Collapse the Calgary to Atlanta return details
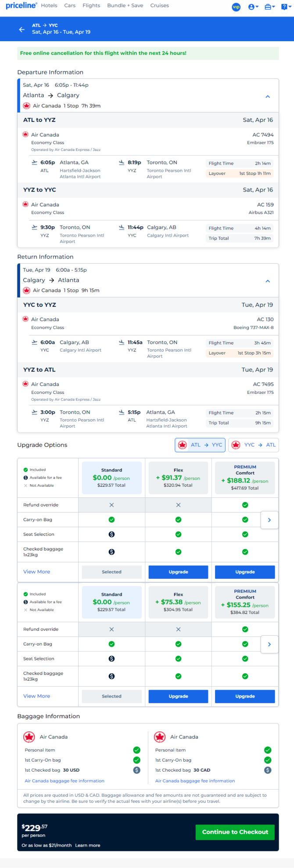 (268, 281)
